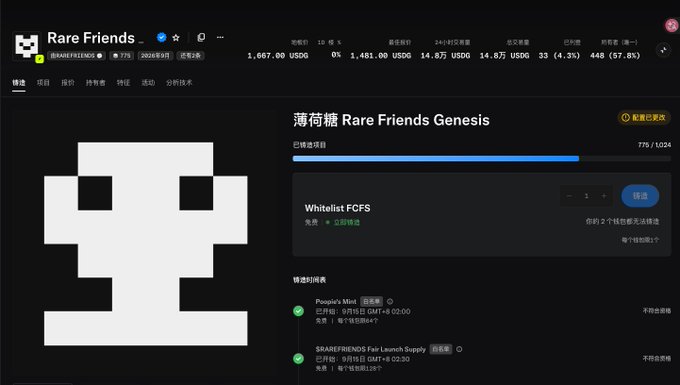
Task: Click the blue verified badge beside Rare Friends
Action: 161,38
